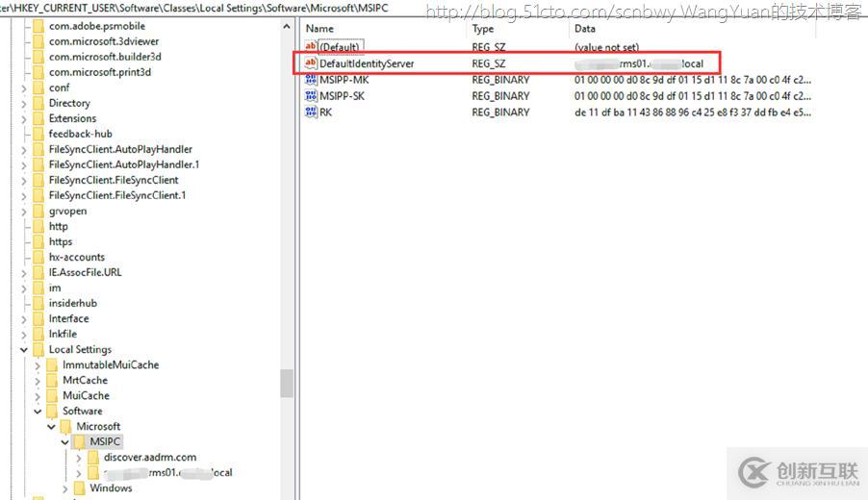Click the hx-accounts folder icon
The image size is (868, 500).
38,257
